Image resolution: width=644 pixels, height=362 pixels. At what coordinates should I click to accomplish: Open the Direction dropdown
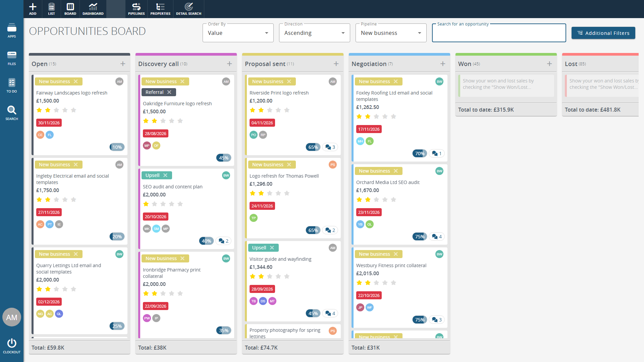click(x=315, y=33)
